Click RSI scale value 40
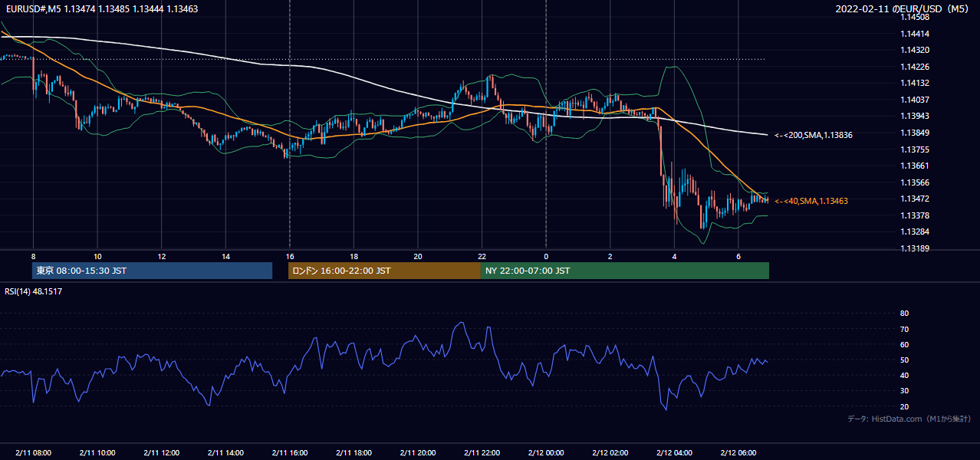This screenshot has width=980, height=460. pos(904,375)
